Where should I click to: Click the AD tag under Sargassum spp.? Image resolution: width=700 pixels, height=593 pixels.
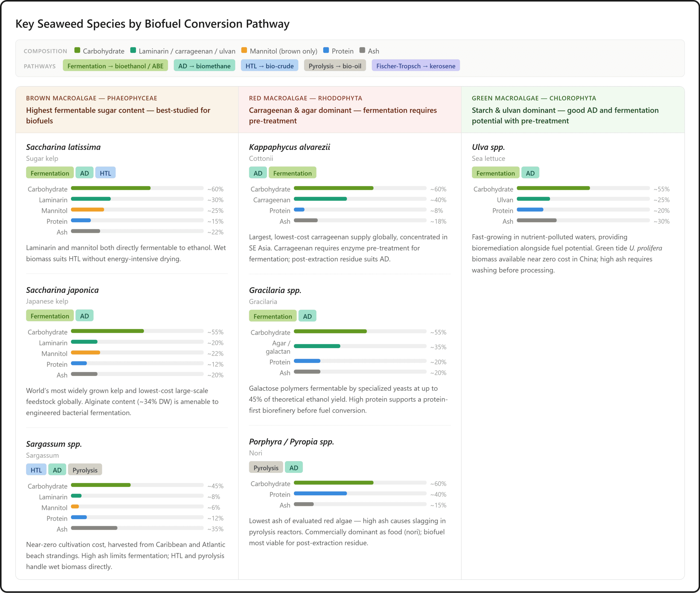click(x=57, y=470)
